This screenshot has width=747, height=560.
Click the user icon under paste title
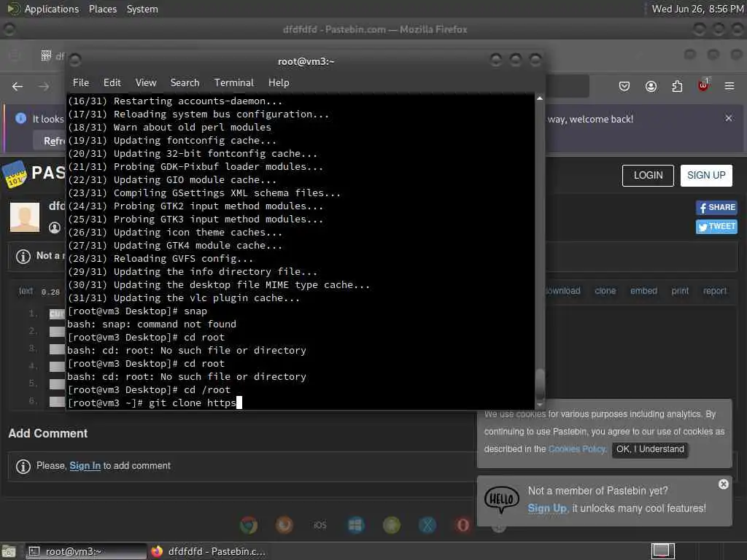click(x=55, y=227)
